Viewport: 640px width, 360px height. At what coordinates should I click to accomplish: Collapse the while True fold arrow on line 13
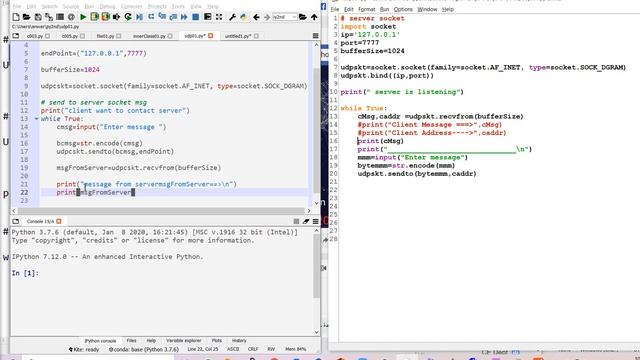point(36,119)
